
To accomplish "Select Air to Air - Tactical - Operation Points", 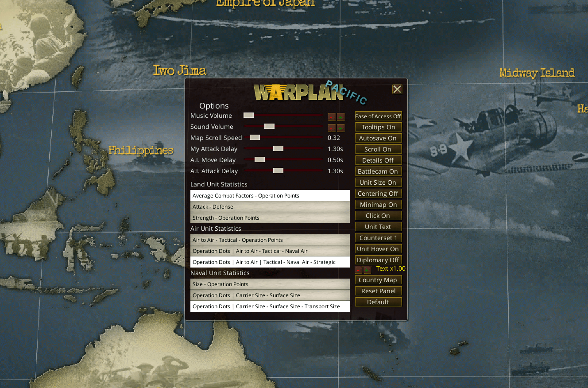I will tap(270, 240).
